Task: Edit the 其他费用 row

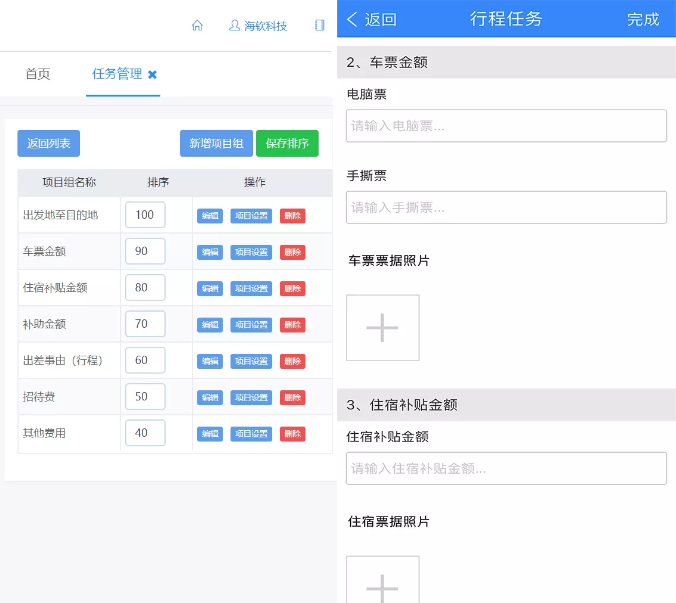Action: click(x=210, y=434)
